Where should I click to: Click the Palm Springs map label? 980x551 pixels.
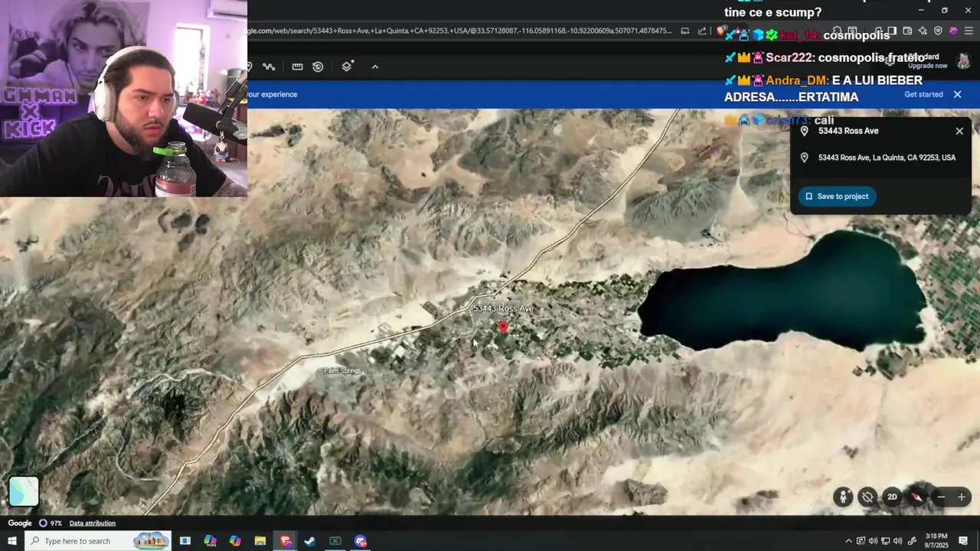click(342, 371)
